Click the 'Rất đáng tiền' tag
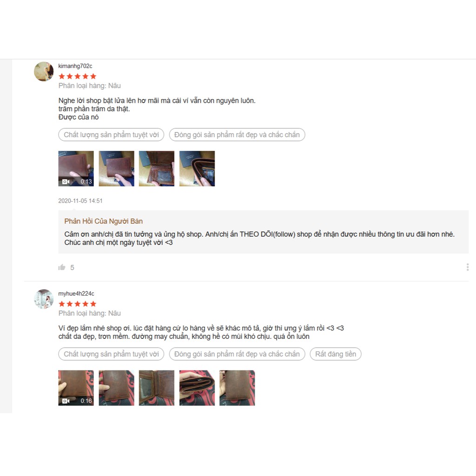Image resolution: width=476 pixels, height=476 pixels. click(x=336, y=354)
